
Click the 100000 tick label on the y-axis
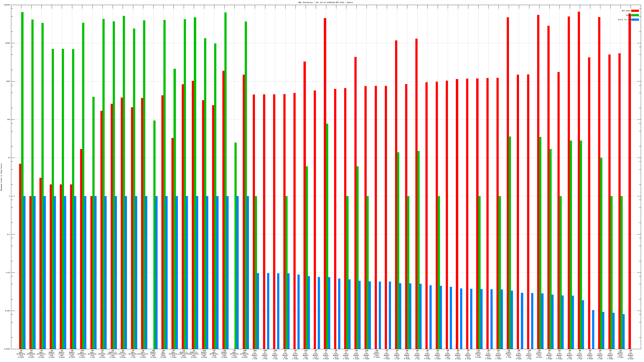(7, 5)
